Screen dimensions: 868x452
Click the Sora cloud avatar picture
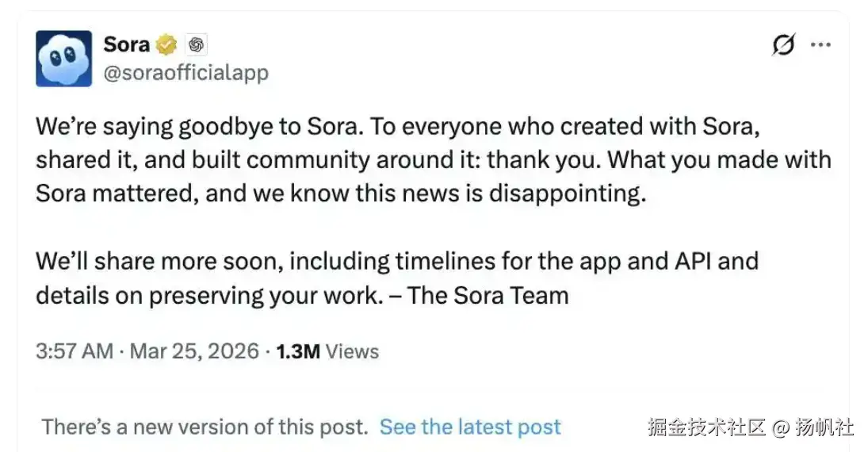click(x=63, y=59)
